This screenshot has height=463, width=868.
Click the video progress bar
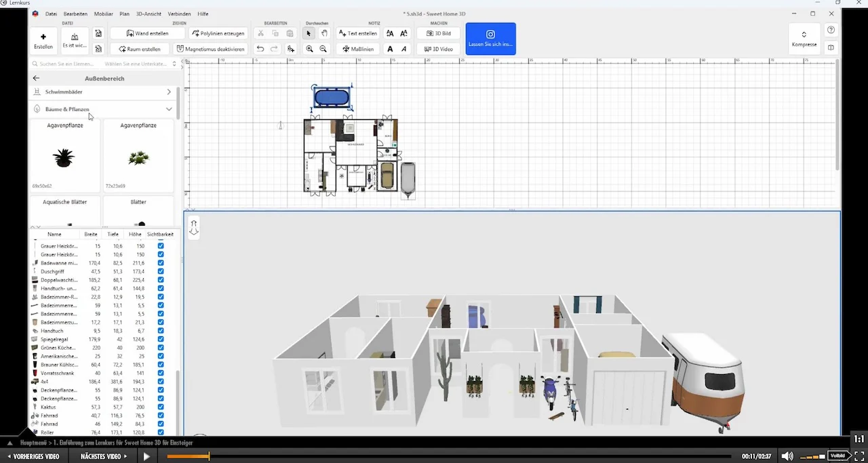(x=449, y=456)
